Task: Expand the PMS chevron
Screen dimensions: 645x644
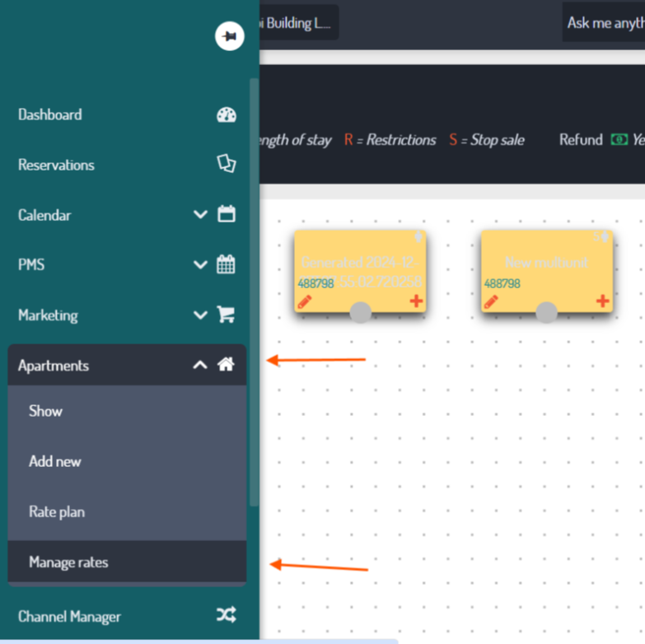Action: 200,264
